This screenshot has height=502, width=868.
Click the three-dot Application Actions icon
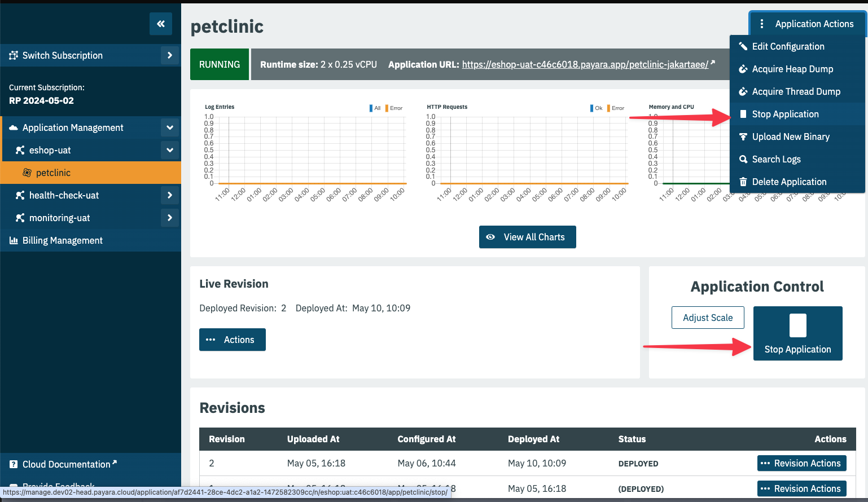coord(762,24)
